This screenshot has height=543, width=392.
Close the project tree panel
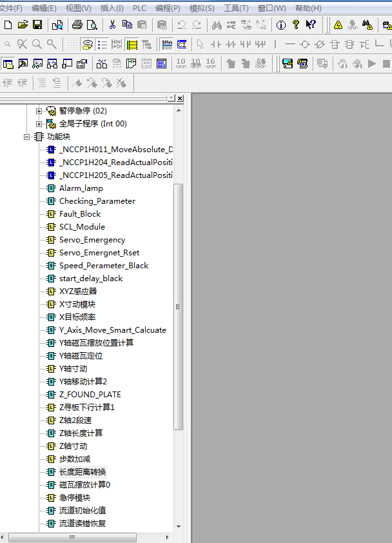[x=180, y=98]
